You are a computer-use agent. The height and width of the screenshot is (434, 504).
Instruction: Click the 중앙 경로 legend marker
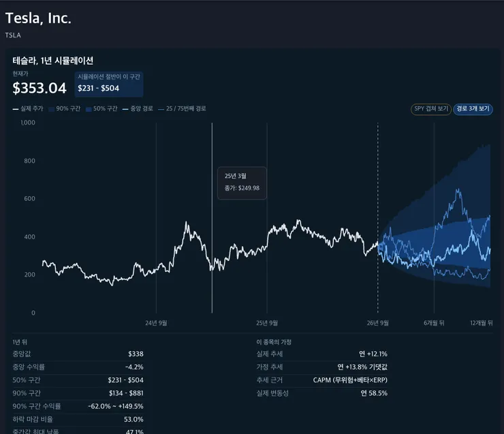click(x=125, y=109)
